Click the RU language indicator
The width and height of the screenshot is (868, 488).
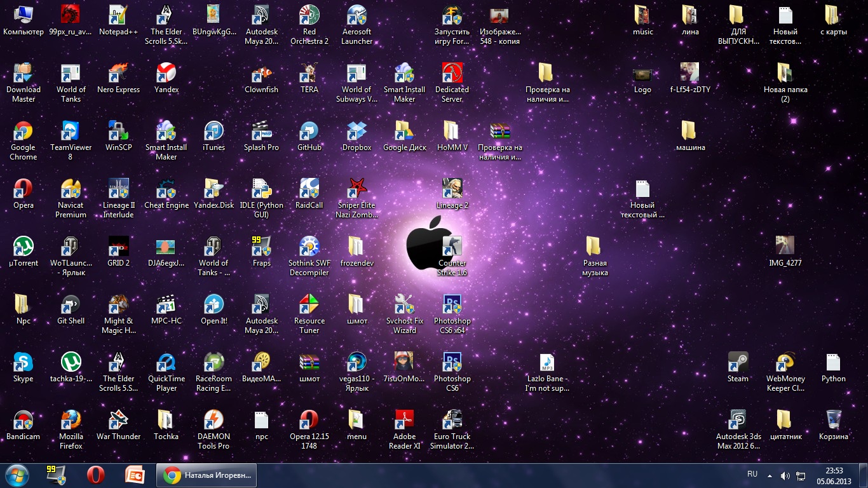pos(752,474)
